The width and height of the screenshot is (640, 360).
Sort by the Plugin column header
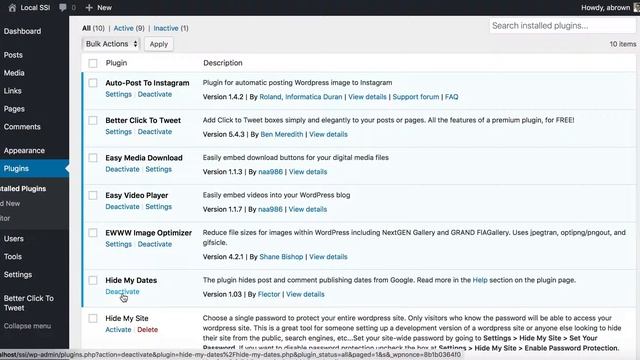(116, 63)
